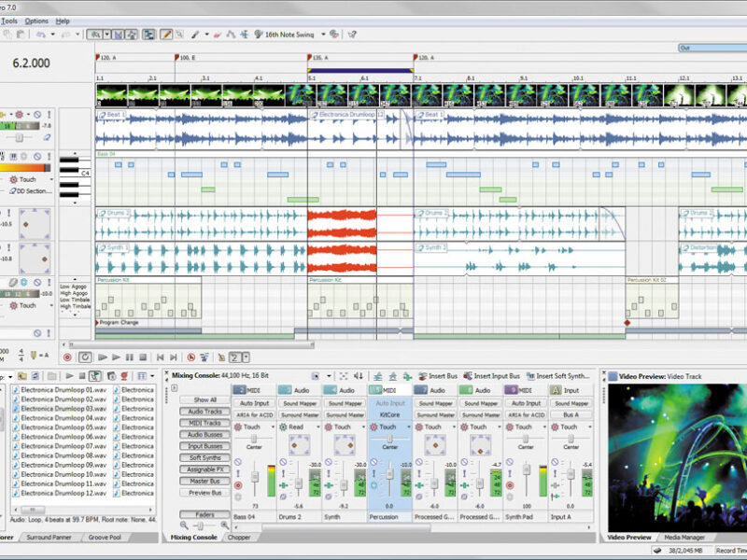Select the Paint brush tool
This screenshot has width=747, height=560.
tap(197, 34)
